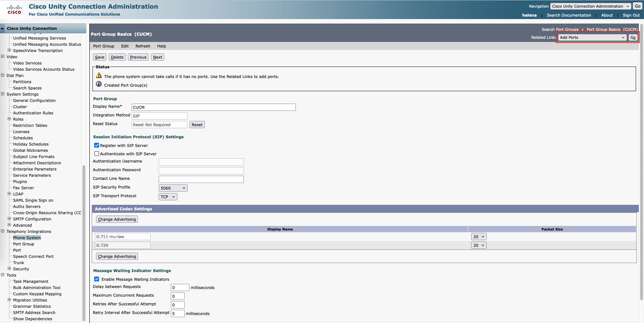This screenshot has width=644, height=323.
Task: Open the Port Group menu
Action: coord(104,46)
